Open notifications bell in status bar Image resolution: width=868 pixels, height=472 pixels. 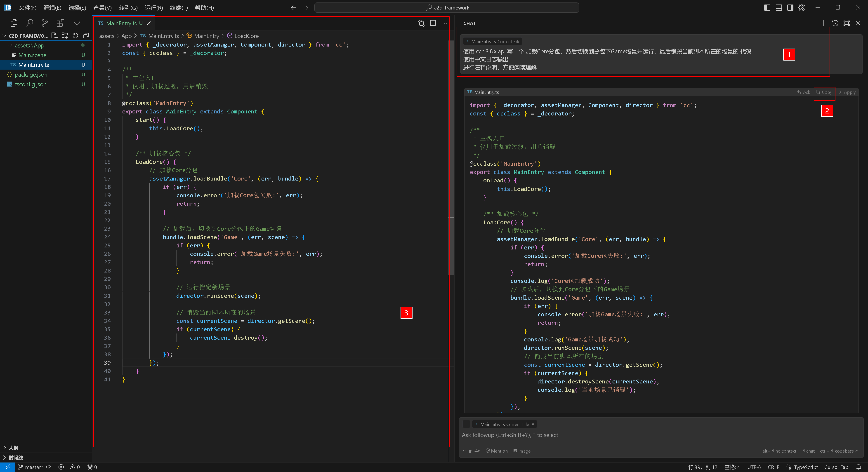[858, 467]
